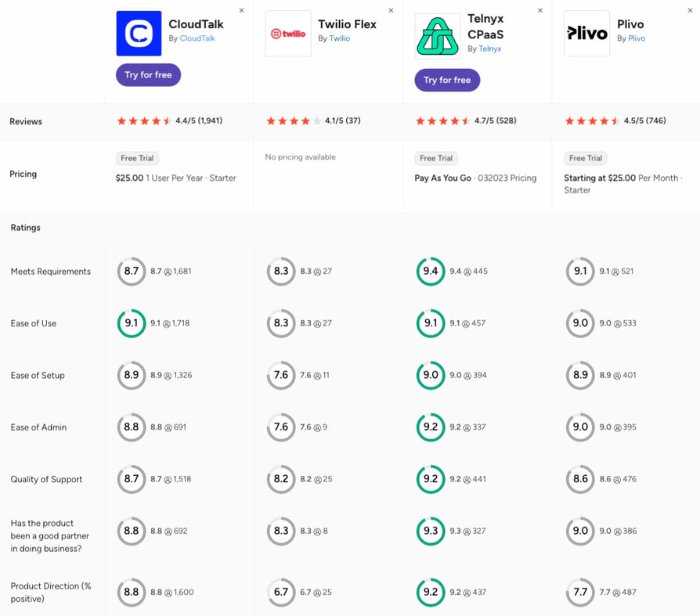Open the Twilio vendor link
The image size is (700, 616).
[x=340, y=38]
